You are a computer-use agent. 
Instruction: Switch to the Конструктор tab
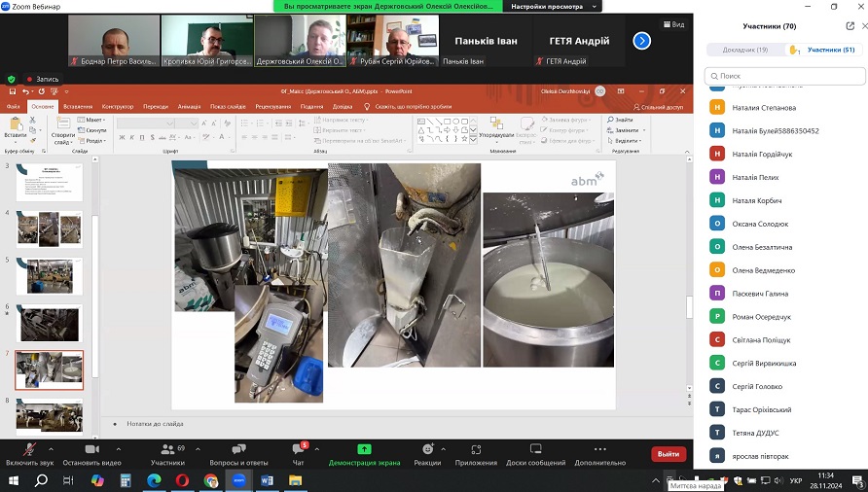point(118,106)
